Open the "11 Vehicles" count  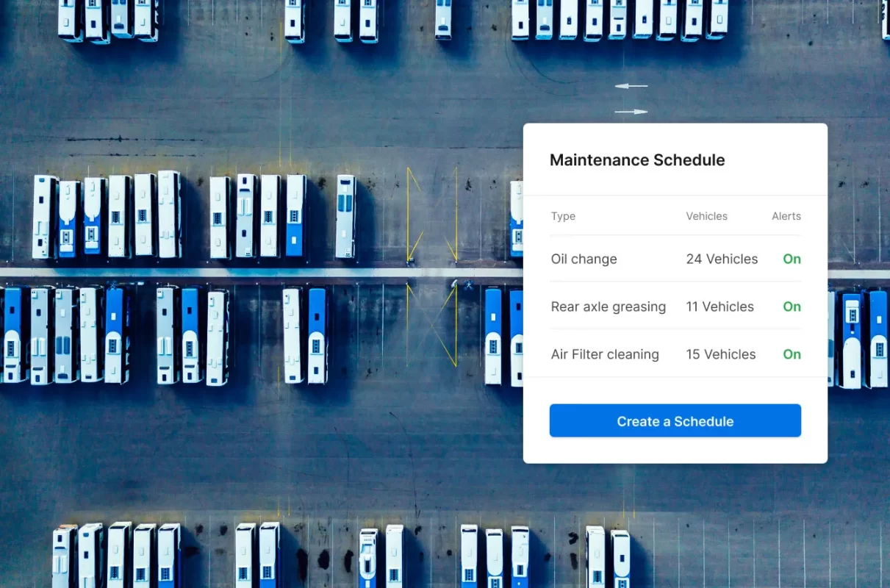coord(720,306)
